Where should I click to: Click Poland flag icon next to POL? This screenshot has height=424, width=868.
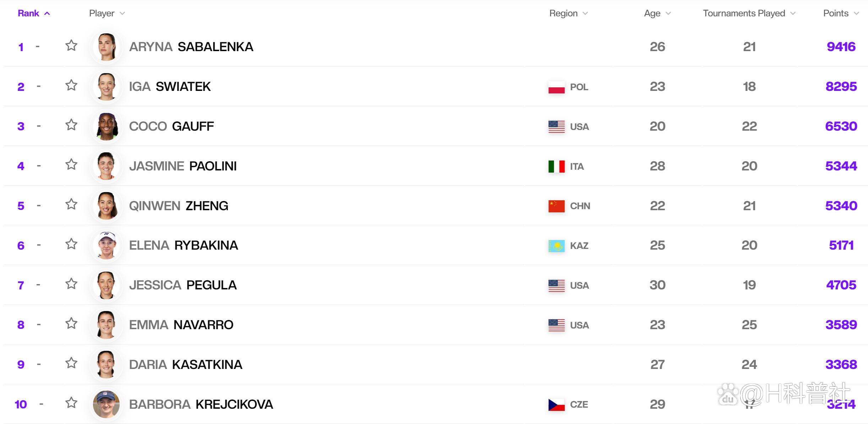click(x=556, y=87)
